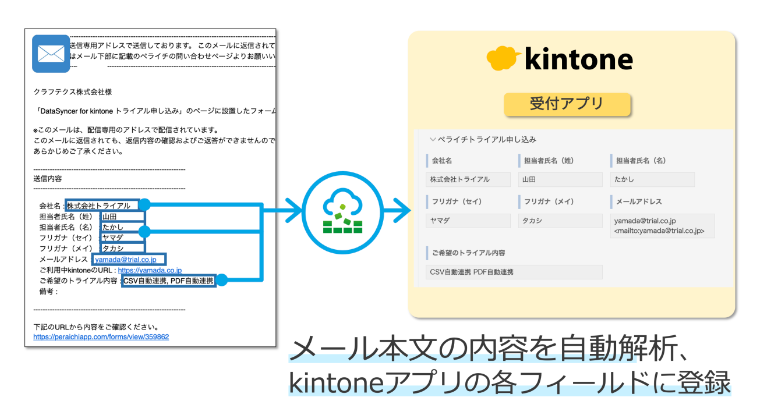
Task: Click the ご希望のトライアル内容 label in kintone
Action: [x=468, y=252]
